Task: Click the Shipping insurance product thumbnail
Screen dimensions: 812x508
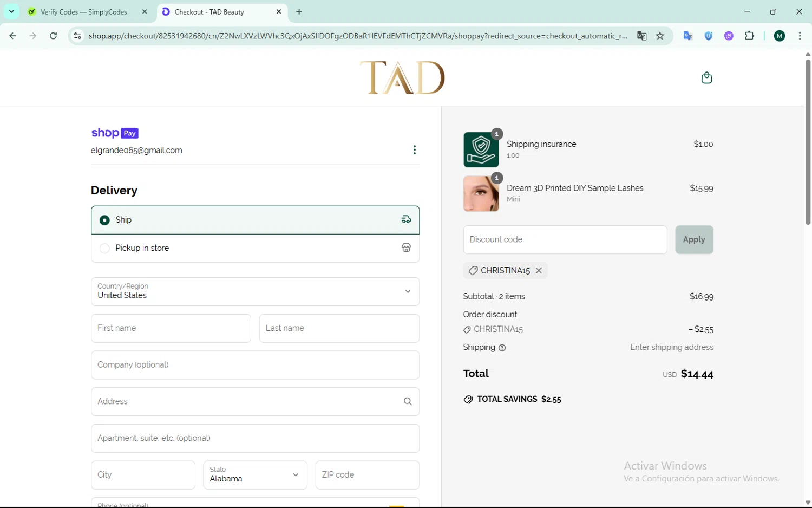Action: 481,149
